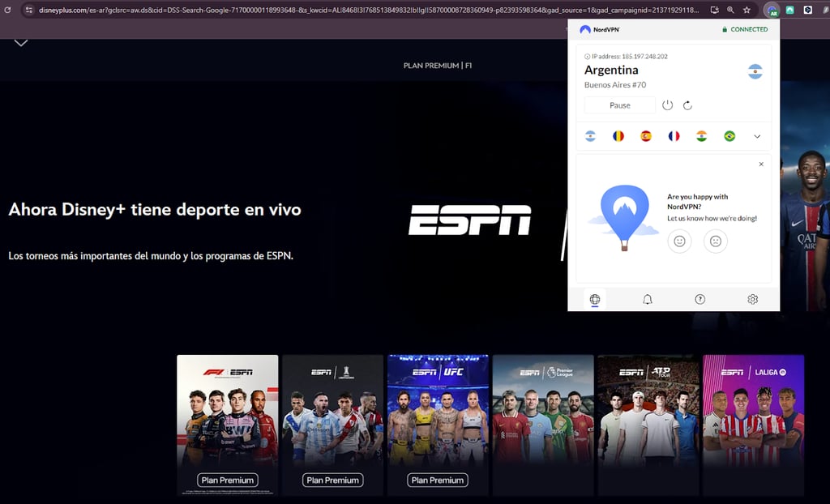Click Plan Premium badge on Libertadores card
The width and height of the screenshot is (830, 504).
pos(332,481)
